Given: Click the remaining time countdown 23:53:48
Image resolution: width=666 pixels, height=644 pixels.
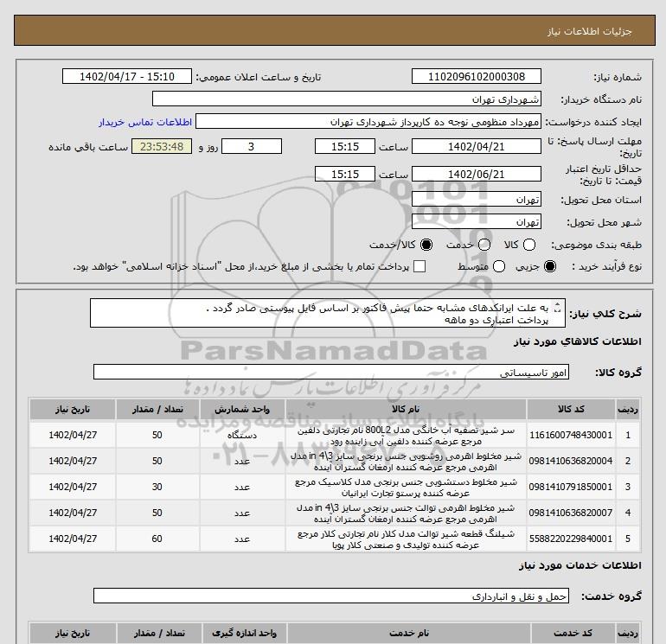Looking at the screenshot, I should click(162, 147).
